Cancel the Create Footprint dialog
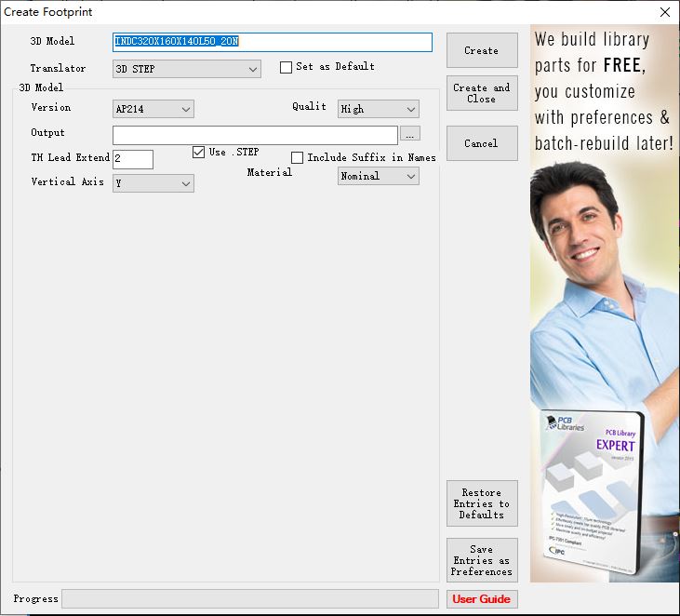This screenshot has width=680, height=616. pos(482,143)
